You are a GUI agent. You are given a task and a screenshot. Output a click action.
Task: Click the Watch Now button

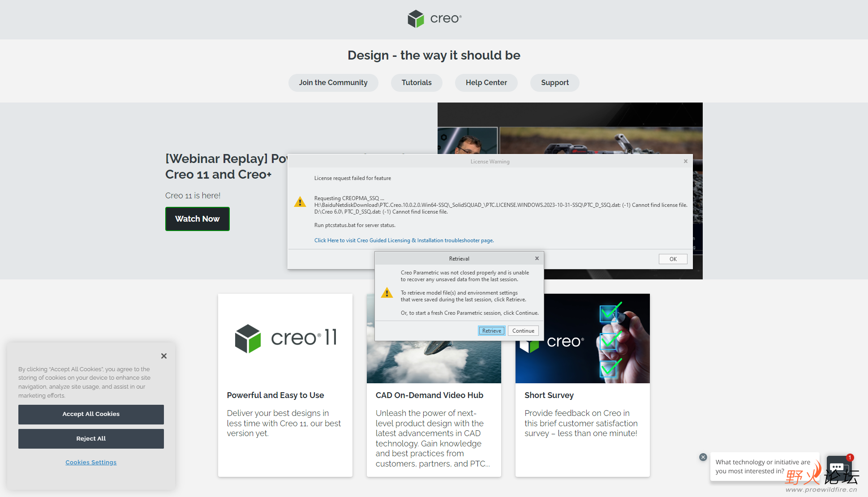click(198, 219)
